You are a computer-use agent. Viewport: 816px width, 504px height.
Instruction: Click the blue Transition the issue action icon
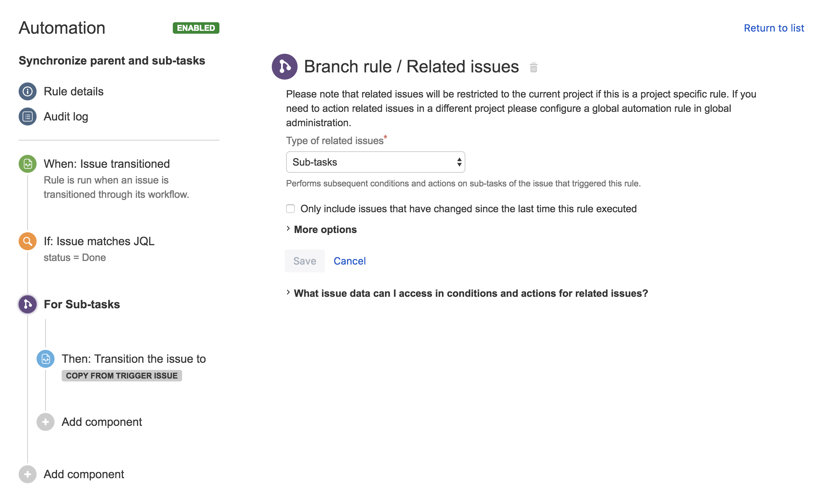coord(46,359)
